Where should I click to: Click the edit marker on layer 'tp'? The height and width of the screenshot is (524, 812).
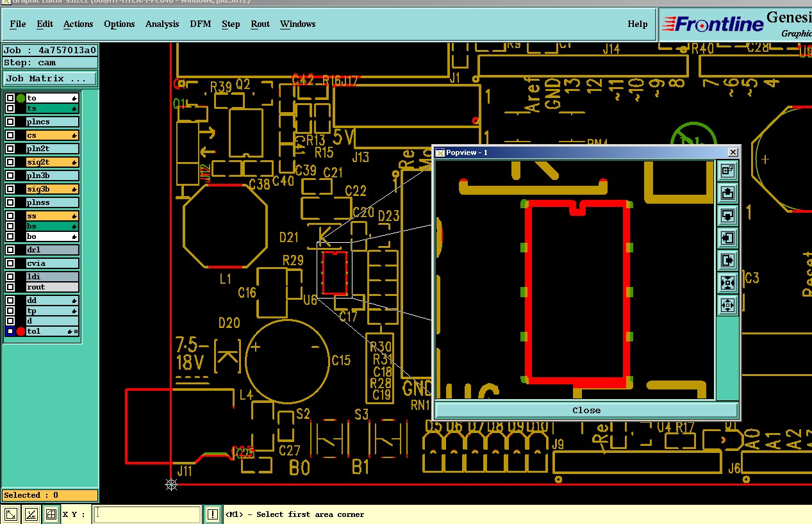[x=75, y=311]
